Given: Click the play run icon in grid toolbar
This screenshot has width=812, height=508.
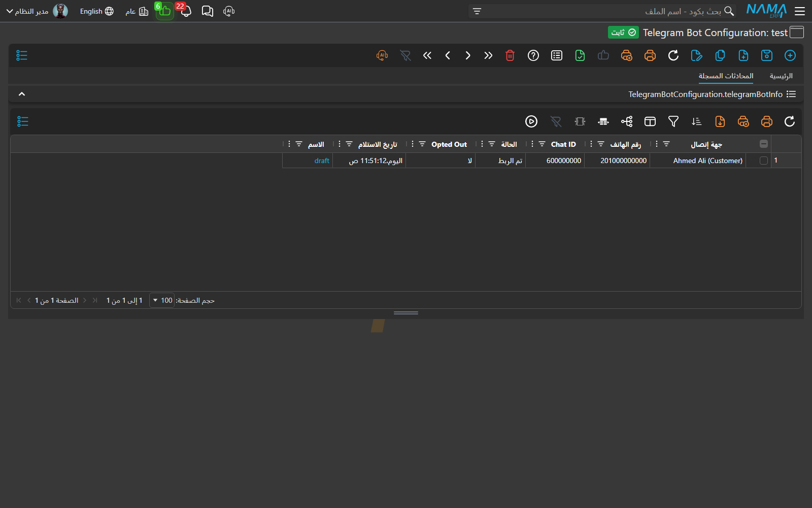Looking at the screenshot, I should 531,121.
